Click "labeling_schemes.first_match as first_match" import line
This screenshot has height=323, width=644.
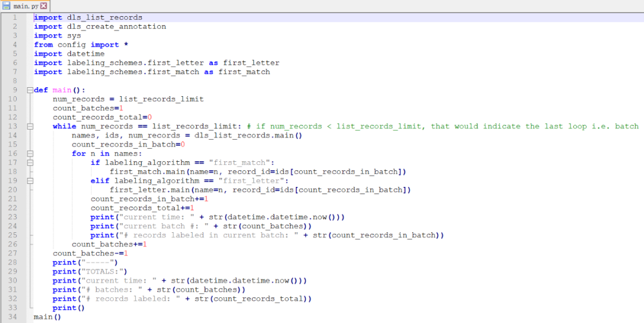tap(152, 72)
